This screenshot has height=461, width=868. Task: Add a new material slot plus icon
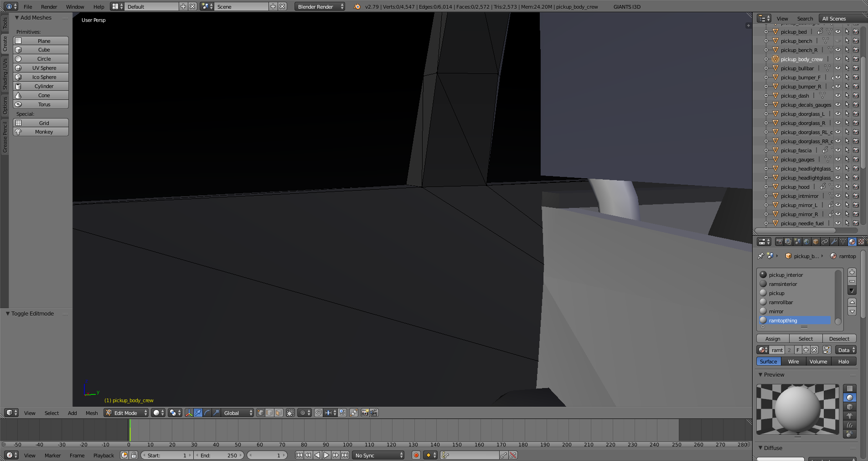pyautogui.click(x=852, y=272)
